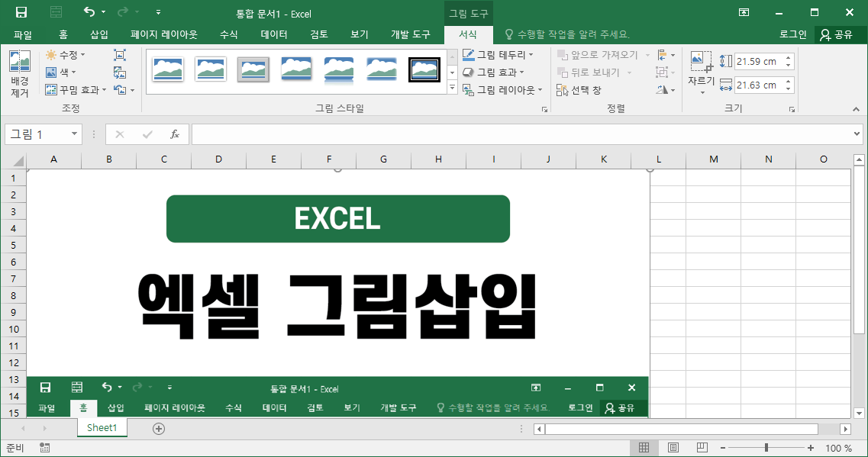Switch to the 서식 format tab
The width and height of the screenshot is (868, 457).
[468, 34]
